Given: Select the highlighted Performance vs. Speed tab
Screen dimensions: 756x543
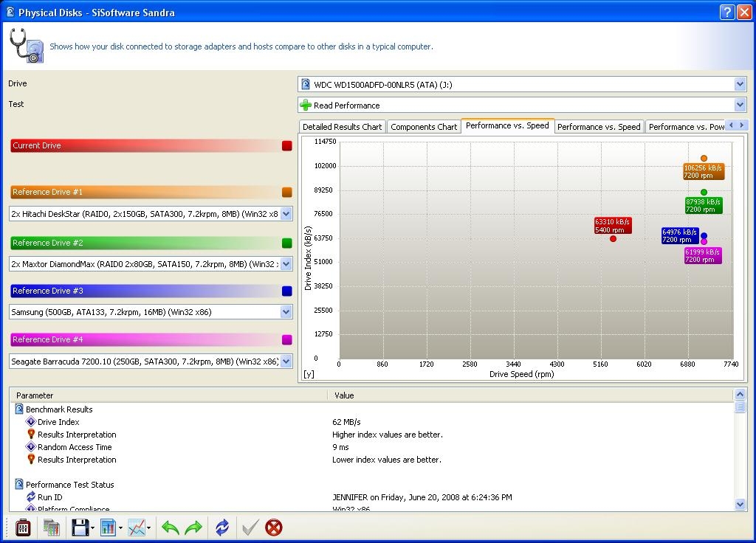Looking at the screenshot, I should pyautogui.click(x=507, y=125).
